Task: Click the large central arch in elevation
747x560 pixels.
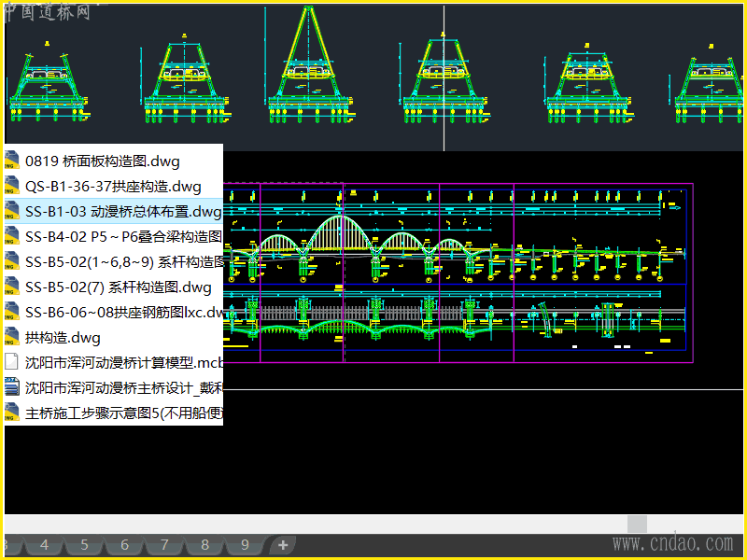Action: (x=340, y=233)
